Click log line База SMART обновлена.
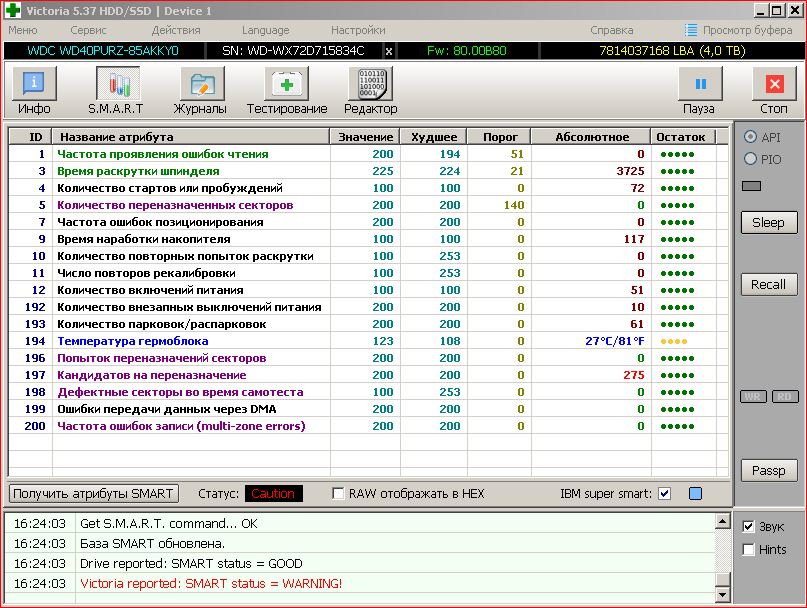 click(152, 544)
